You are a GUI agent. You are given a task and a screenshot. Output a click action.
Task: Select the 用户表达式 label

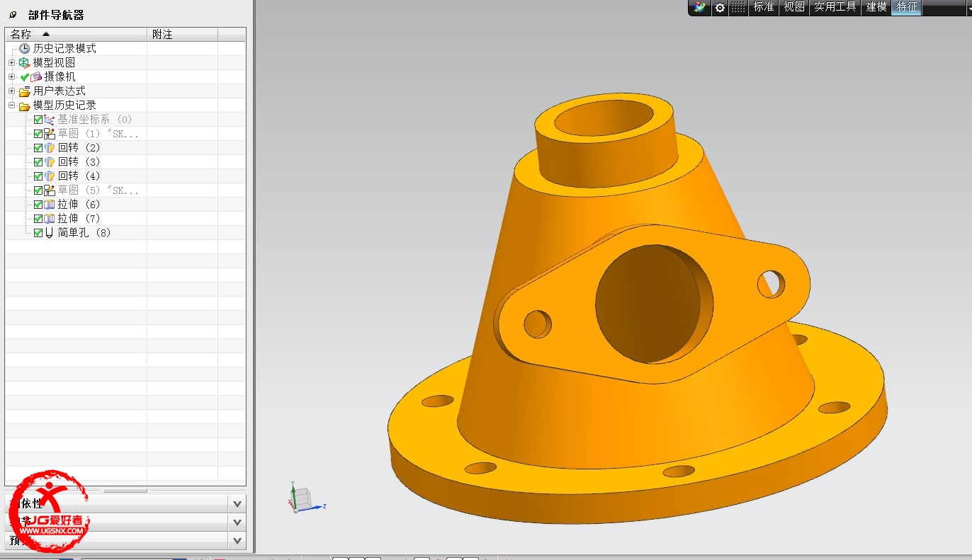60,91
